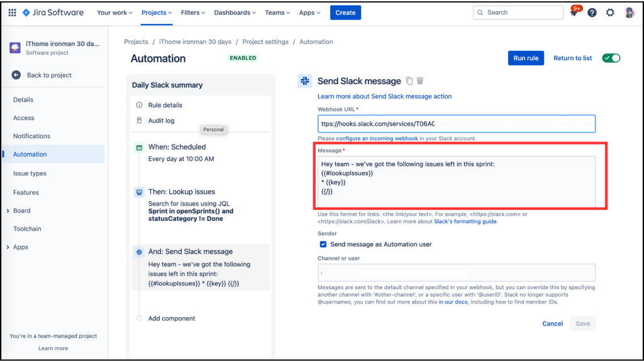
Task: Click the Cancel button
Action: click(x=552, y=324)
